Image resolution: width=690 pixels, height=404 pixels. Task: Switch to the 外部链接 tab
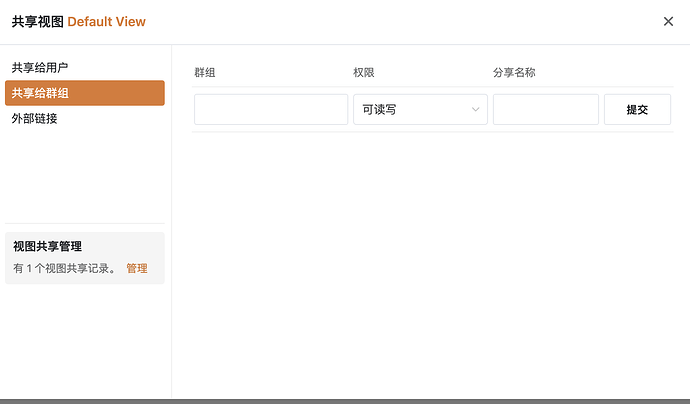coord(84,118)
